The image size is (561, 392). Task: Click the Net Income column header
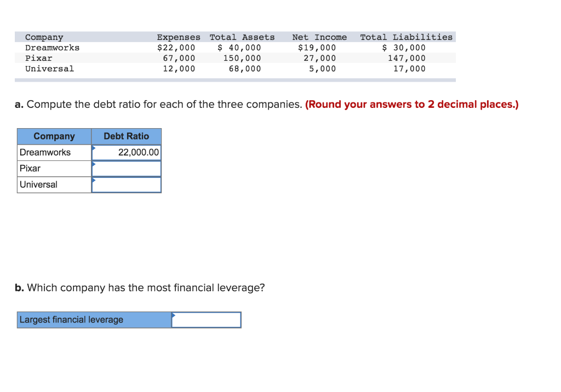point(319,37)
